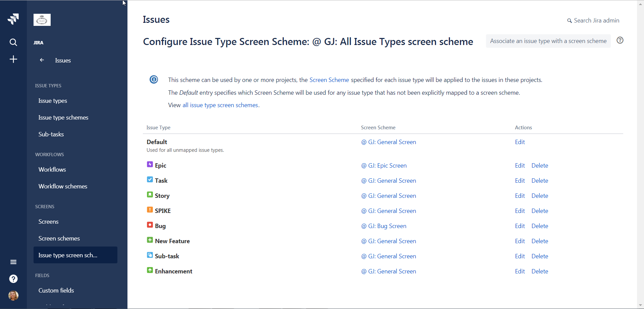644x309 pixels.
Task: Click the Enhancement issue type icon
Action: point(150,270)
